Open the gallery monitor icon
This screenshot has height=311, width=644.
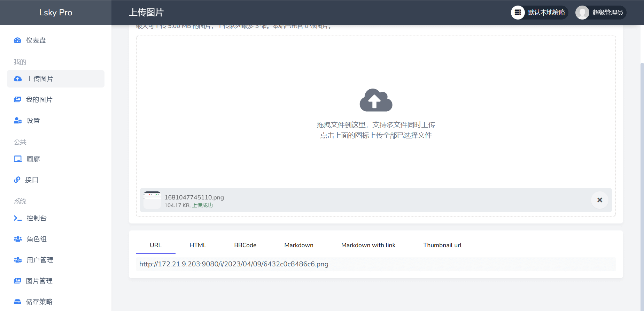pyautogui.click(x=17, y=159)
